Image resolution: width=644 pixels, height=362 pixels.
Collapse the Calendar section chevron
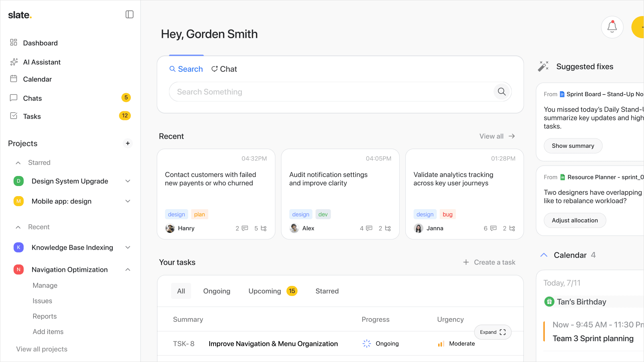(x=544, y=255)
